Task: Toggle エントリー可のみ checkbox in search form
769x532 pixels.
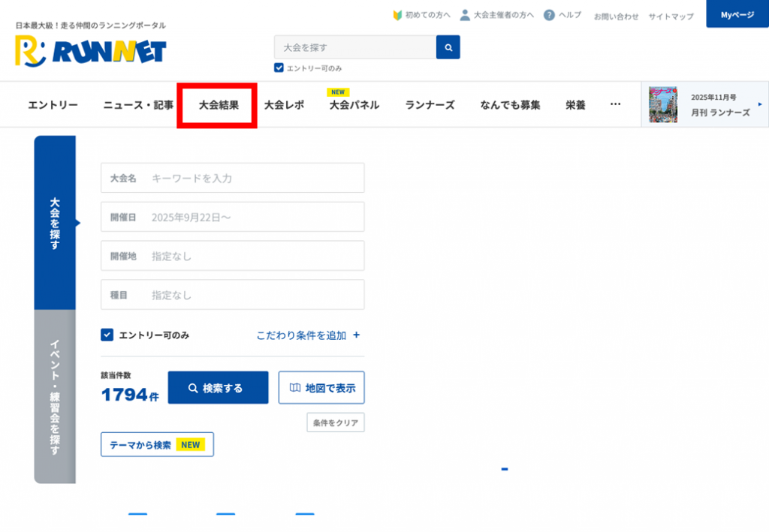Action: tap(107, 335)
